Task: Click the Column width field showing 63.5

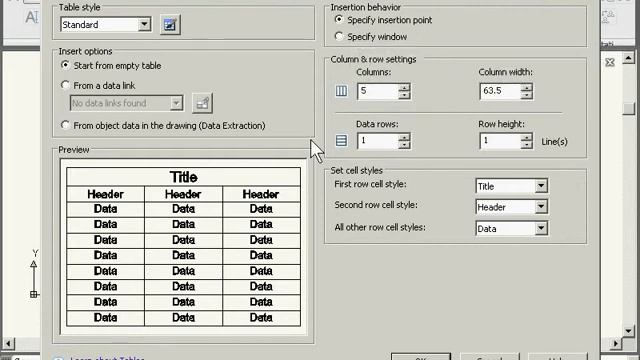Action: (500, 91)
